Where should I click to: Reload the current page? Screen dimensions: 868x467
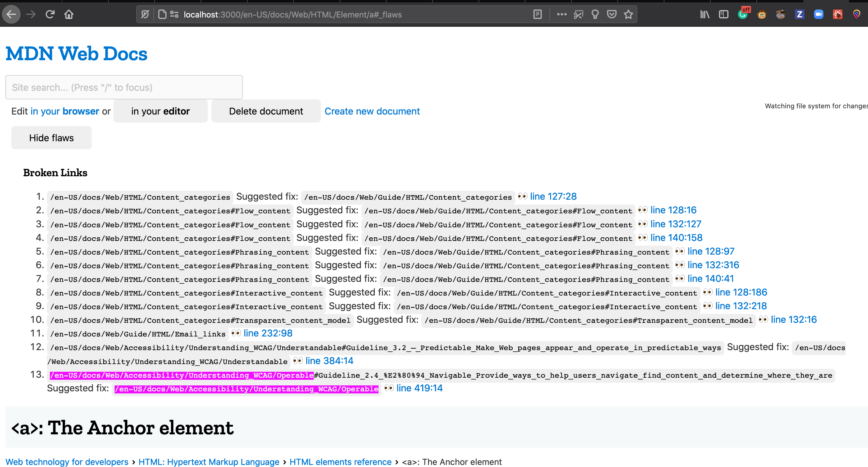[50, 15]
